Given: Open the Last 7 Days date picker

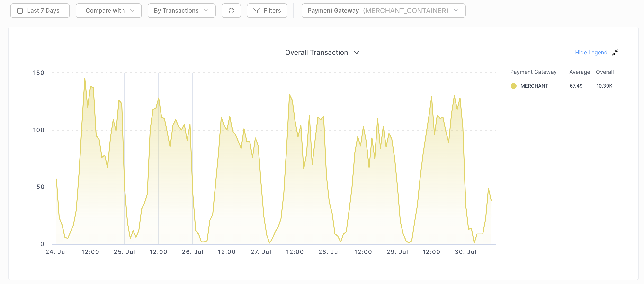Looking at the screenshot, I should [40, 11].
